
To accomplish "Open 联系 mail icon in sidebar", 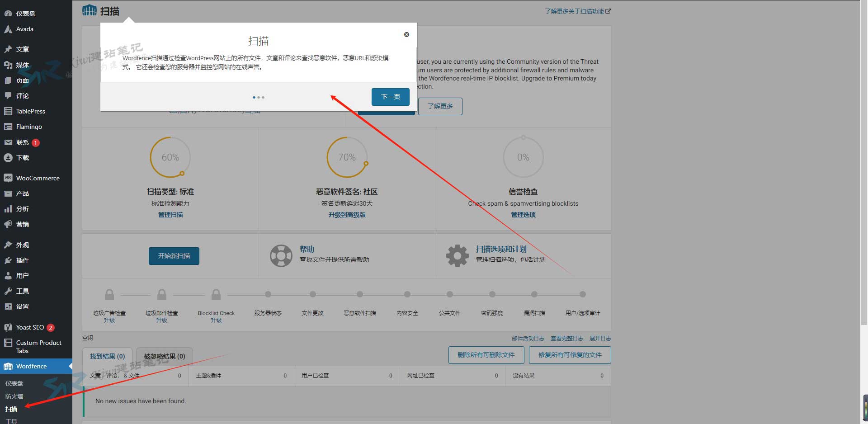I will pyautogui.click(x=8, y=142).
